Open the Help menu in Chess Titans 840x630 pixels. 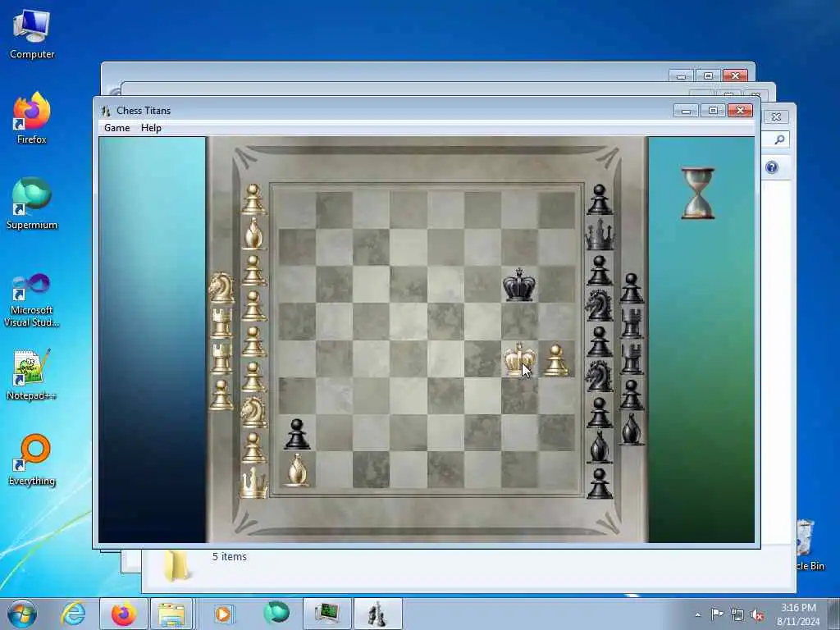[x=151, y=127]
